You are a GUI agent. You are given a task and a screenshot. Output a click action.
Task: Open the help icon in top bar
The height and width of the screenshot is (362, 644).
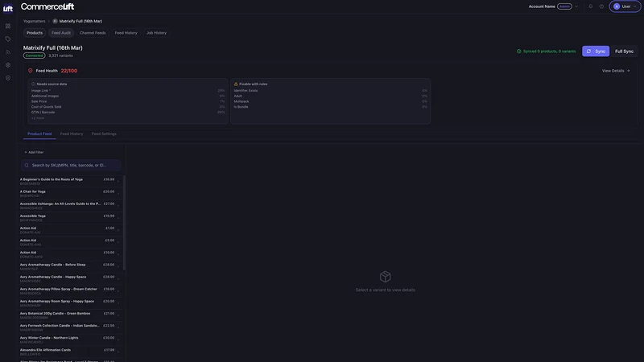pyautogui.click(x=601, y=6)
